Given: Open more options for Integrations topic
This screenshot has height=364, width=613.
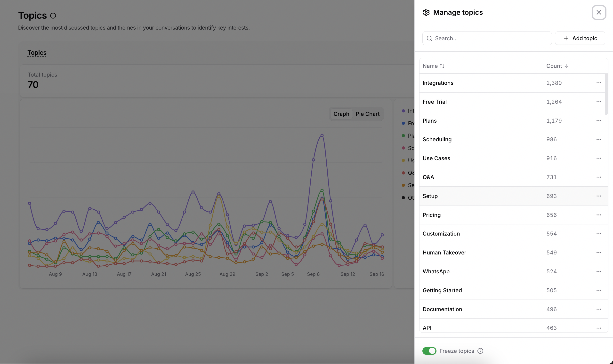Looking at the screenshot, I should tap(598, 83).
